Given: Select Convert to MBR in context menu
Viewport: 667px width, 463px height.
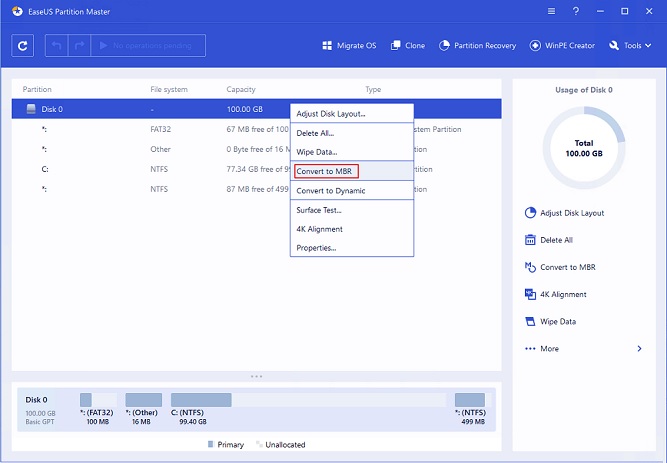Looking at the screenshot, I should point(352,171).
